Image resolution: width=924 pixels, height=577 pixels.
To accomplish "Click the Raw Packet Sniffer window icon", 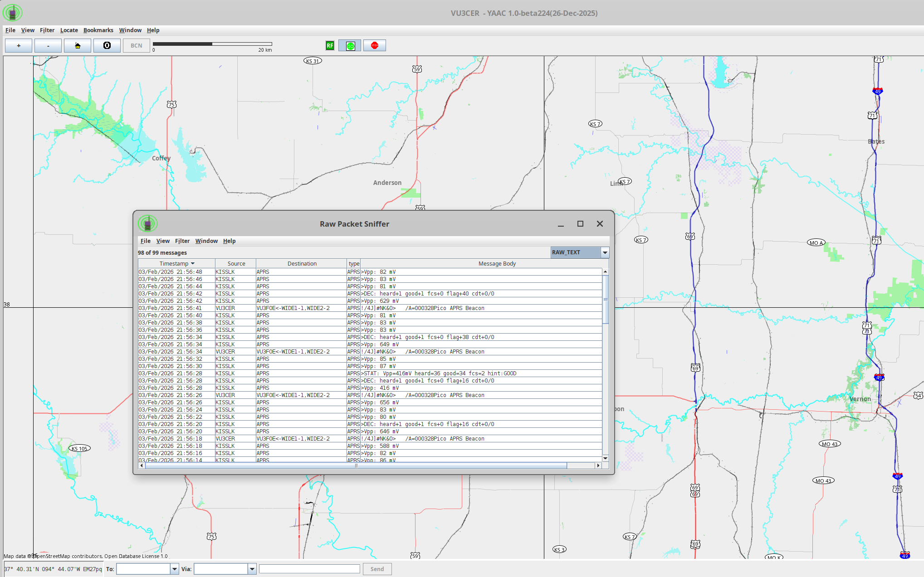I will [x=147, y=223].
